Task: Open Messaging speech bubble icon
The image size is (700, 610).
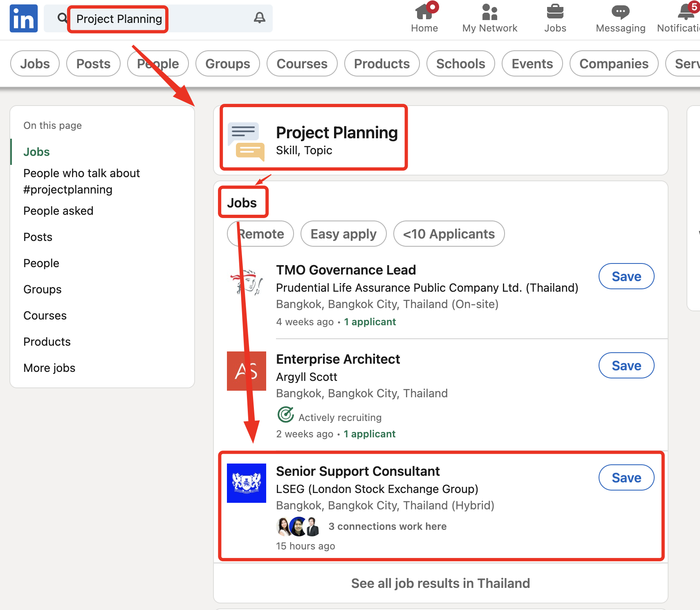Action: pyautogui.click(x=620, y=12)
